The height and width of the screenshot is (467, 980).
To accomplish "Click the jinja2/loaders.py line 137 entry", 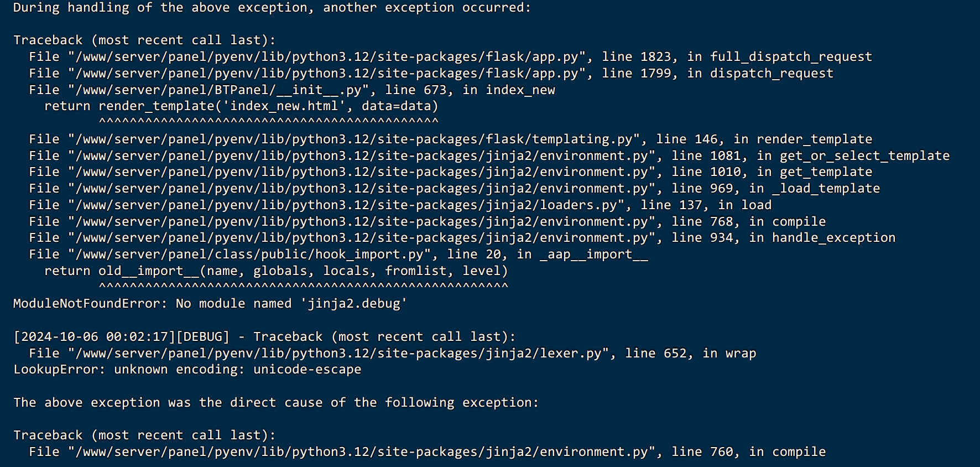I will point(400,205).
